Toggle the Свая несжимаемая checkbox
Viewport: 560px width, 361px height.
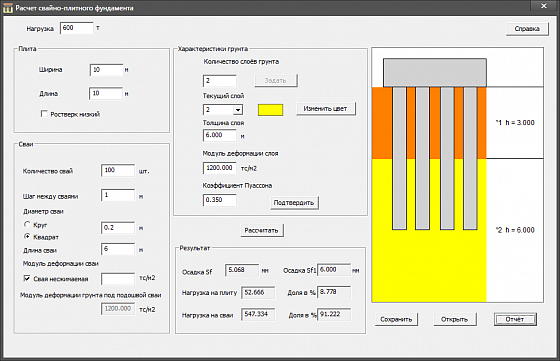pyautogui.click(x=27, y=279)
